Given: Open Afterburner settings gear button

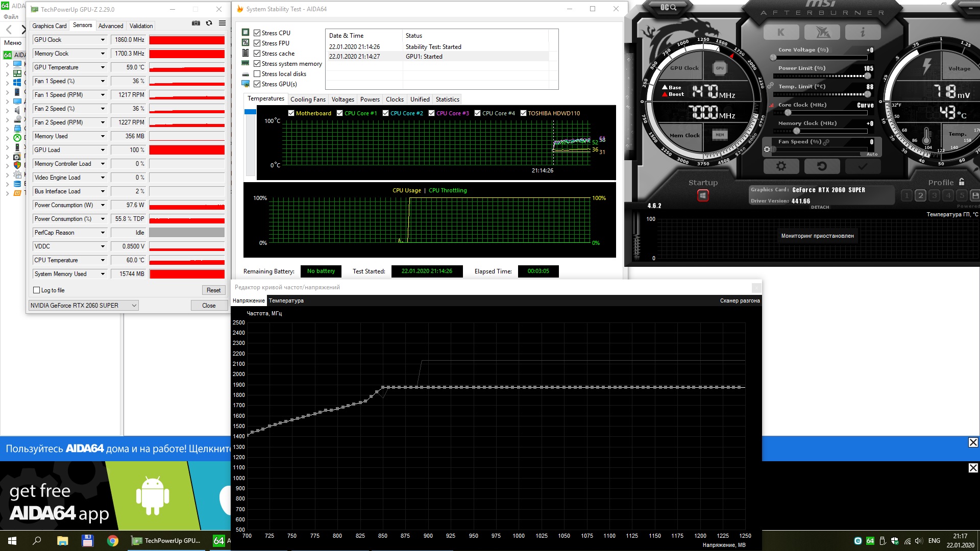Looking at the screenshot, I should [781, 166].
